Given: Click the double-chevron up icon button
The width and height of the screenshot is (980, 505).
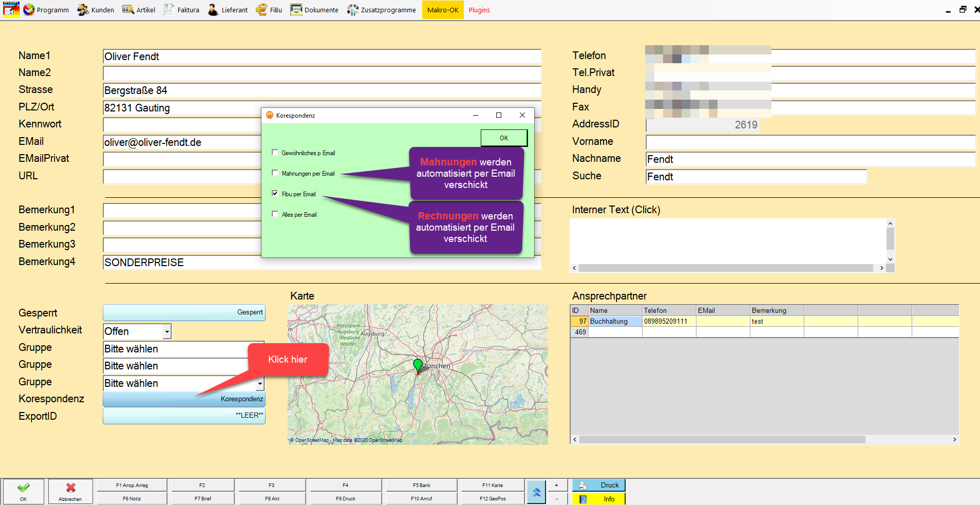Looking at the screenshot, I should point(536,492).
